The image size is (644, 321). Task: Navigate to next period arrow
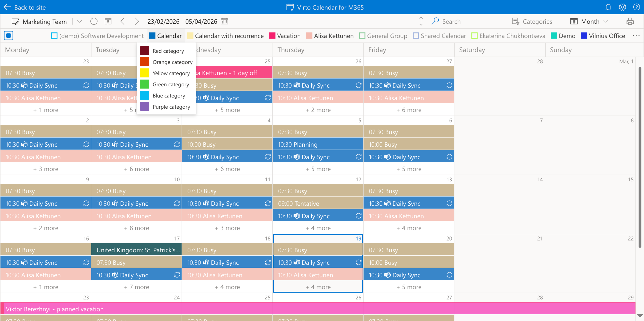click(x=137, y=21)
